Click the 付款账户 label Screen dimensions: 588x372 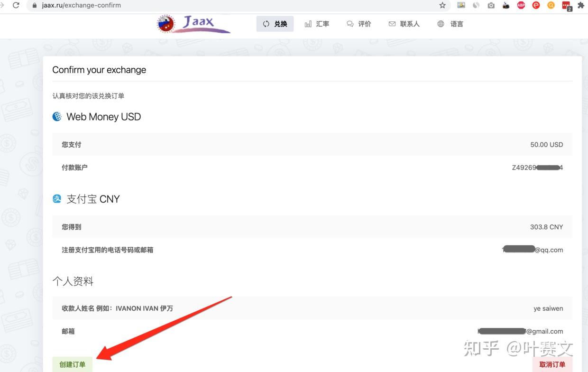74,167
